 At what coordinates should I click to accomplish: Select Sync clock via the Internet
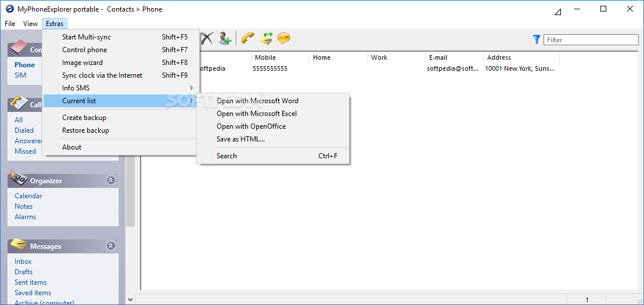121,75
